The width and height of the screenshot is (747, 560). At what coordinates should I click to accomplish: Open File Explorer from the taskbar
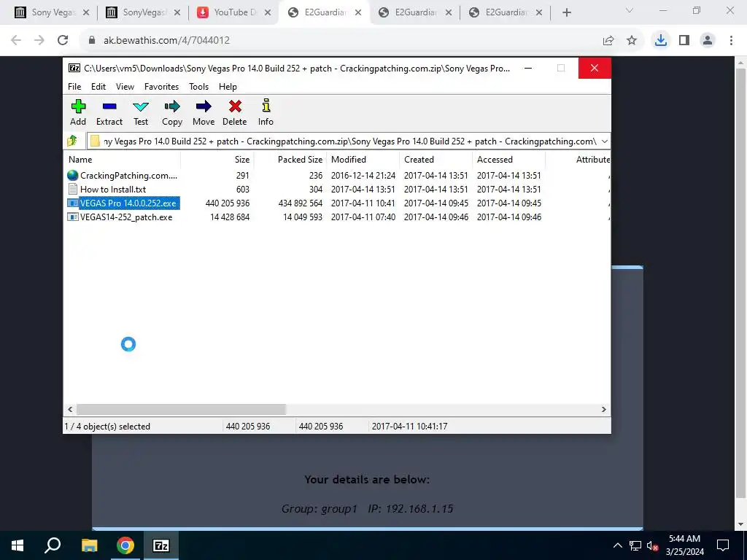coord(89,545)
